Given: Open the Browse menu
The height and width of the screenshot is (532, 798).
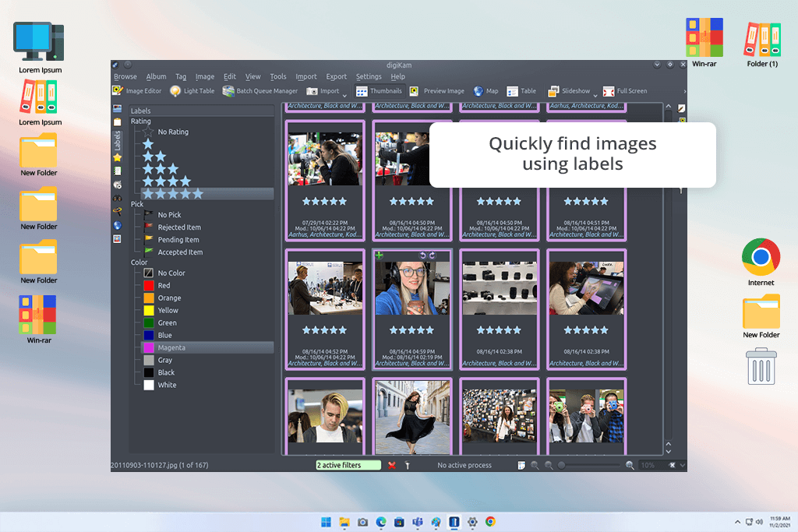Looking at the screenshot, I should pyautogui.click(x=125, y=76).
